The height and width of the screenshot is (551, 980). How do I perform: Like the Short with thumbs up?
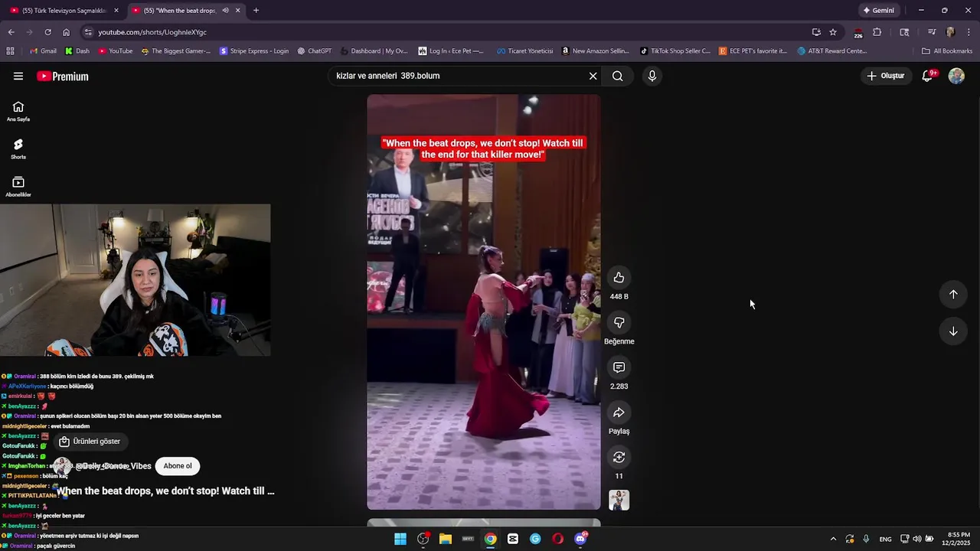[x=619, y=278]
